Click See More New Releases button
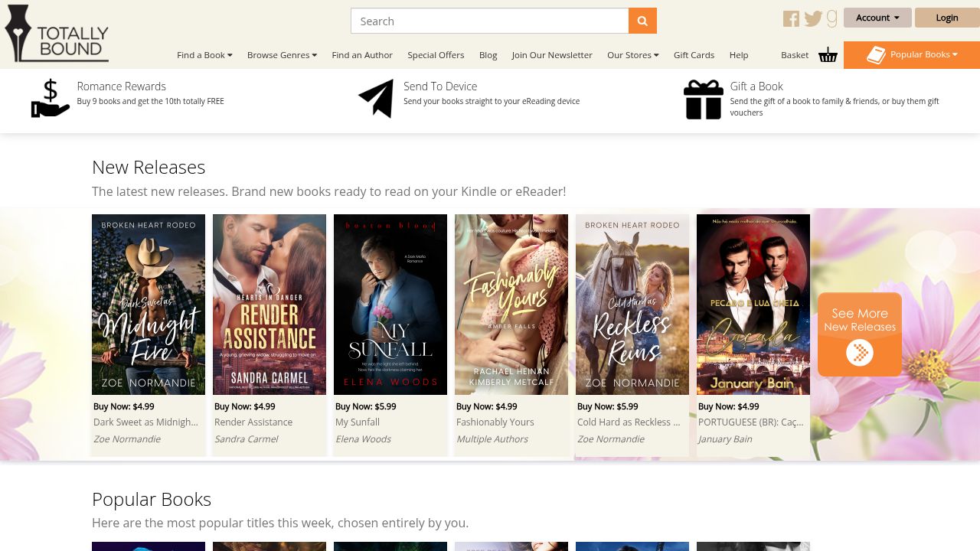The image size is (980, 551). click(860, 334)
